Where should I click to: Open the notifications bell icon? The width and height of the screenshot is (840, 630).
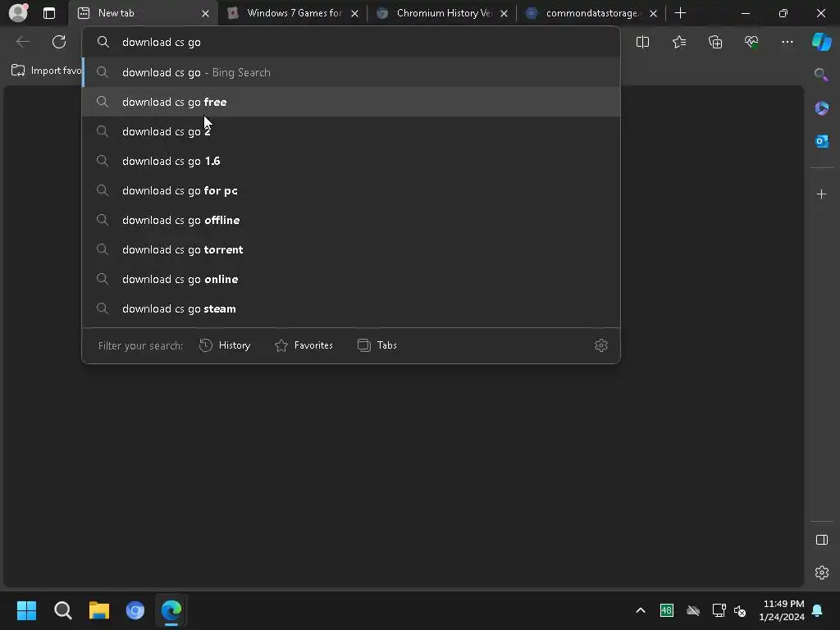[x=818, y=610]
